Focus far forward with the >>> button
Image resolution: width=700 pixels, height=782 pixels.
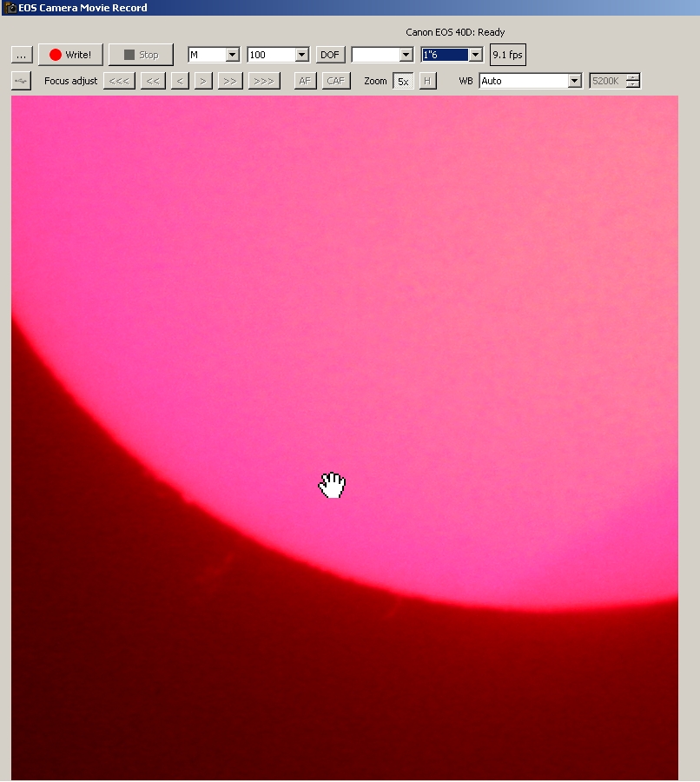click(264, 81)
